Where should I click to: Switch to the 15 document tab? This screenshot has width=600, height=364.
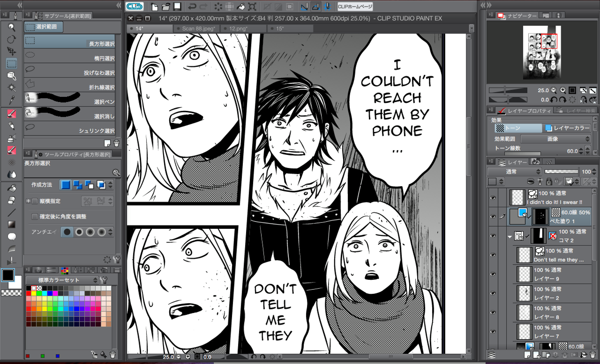click(290, 28)
